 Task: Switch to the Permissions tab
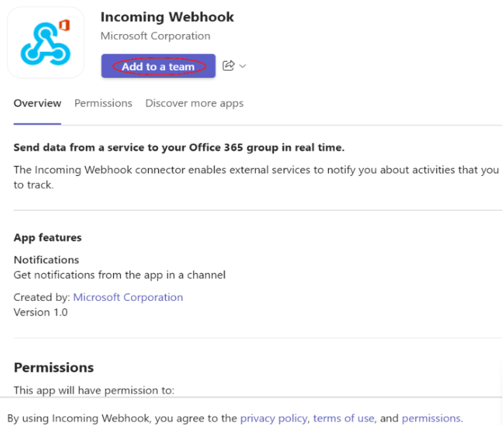tap(103, 103)
